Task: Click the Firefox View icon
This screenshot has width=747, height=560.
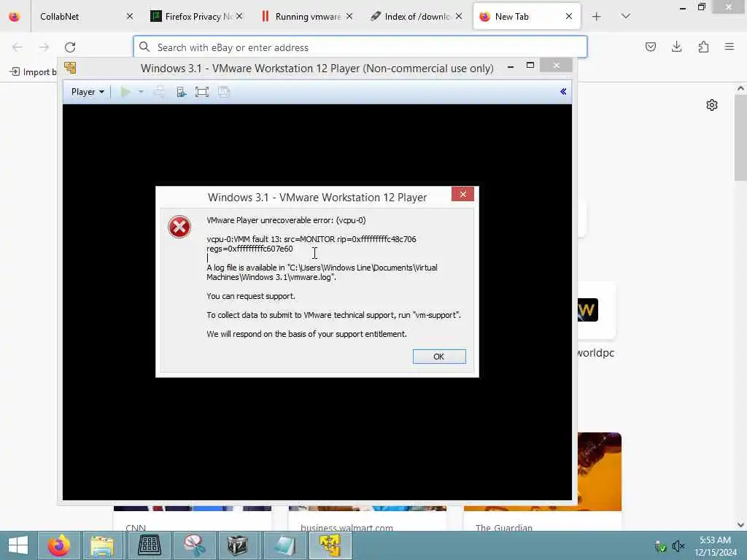Action: pyautogui.click(x=15, y=17)
